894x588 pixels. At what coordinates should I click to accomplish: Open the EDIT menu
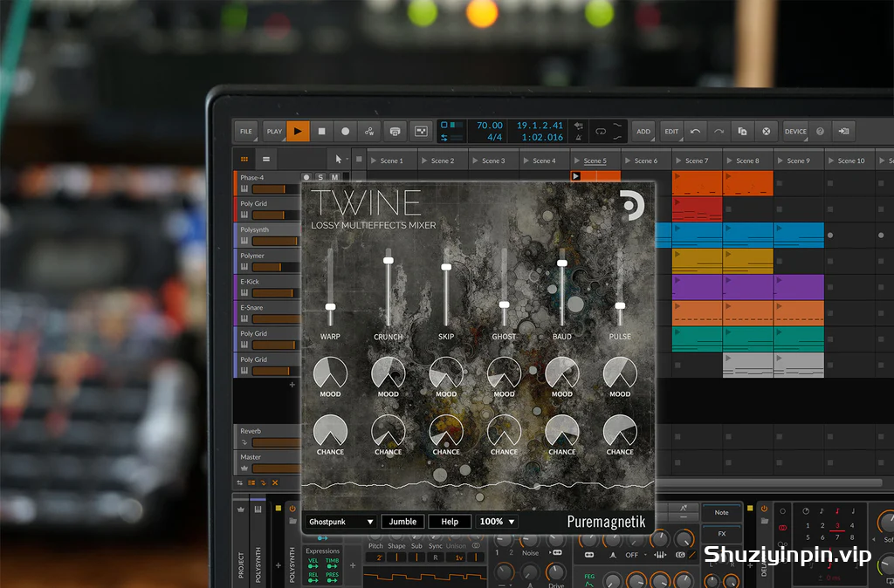(x=671, y=131)
